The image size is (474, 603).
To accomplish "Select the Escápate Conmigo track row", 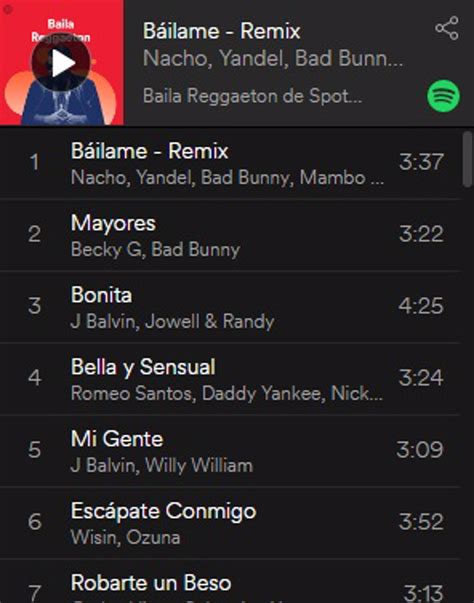I will pos(231,523).
